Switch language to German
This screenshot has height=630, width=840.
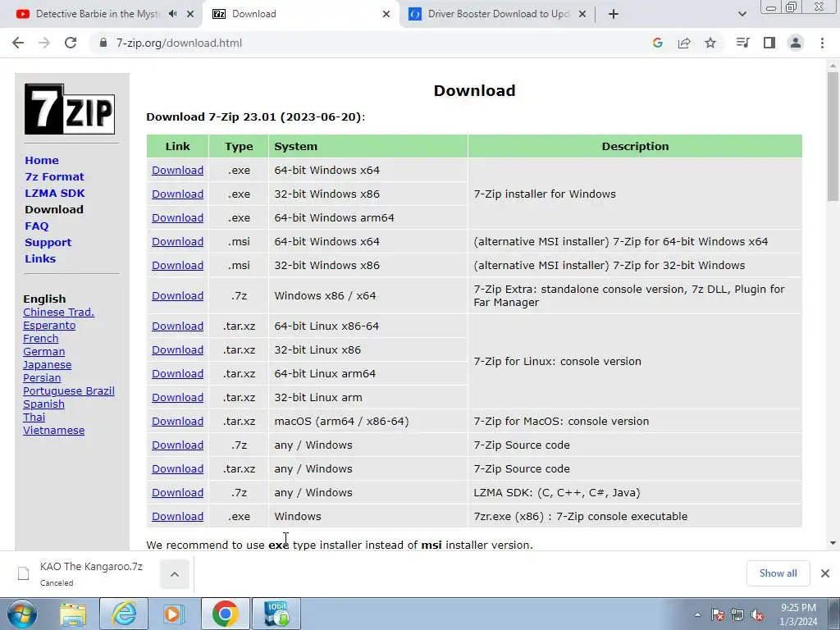[44, 351]
